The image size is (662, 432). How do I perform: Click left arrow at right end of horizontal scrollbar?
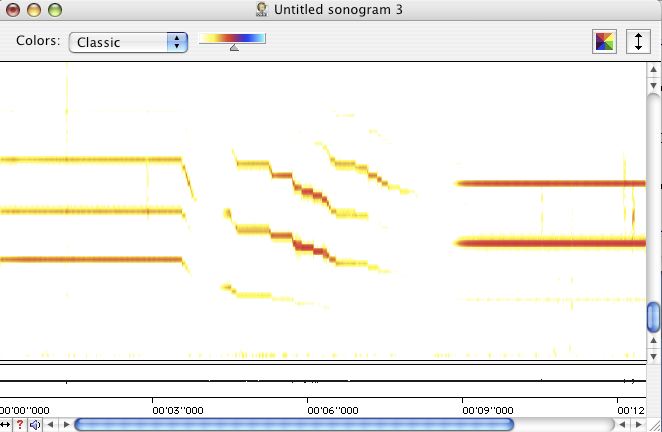click(622, 424)
